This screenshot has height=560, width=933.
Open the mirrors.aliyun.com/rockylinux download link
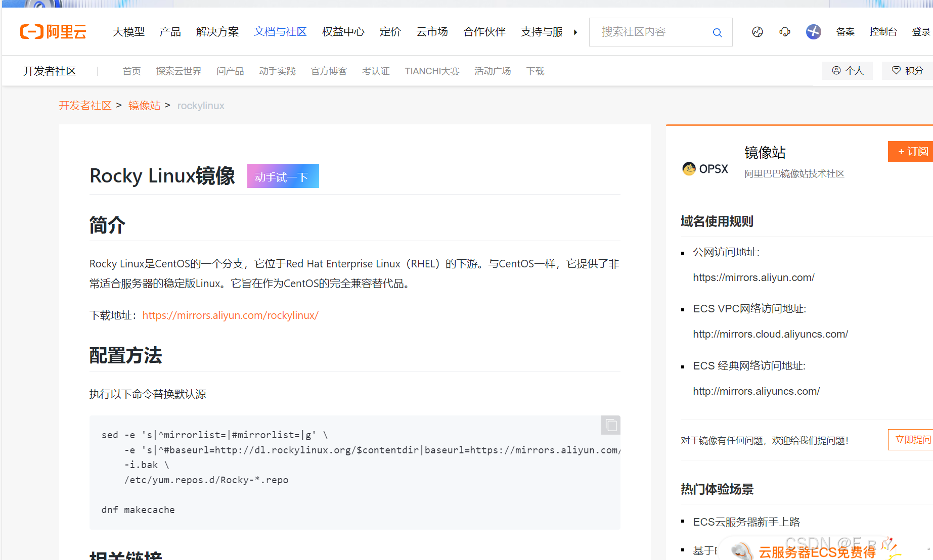tap(231, 315)
